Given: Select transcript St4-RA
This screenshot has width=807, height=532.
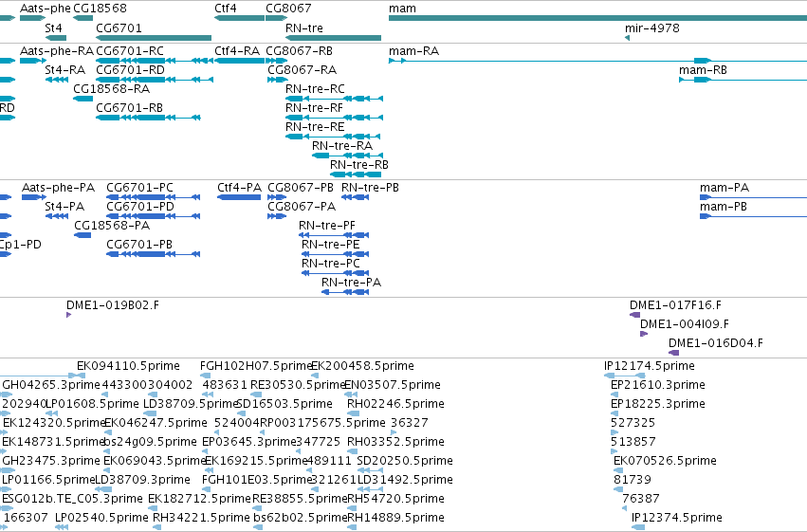Looking at the screenshot, I should click(x=57, y=80).
